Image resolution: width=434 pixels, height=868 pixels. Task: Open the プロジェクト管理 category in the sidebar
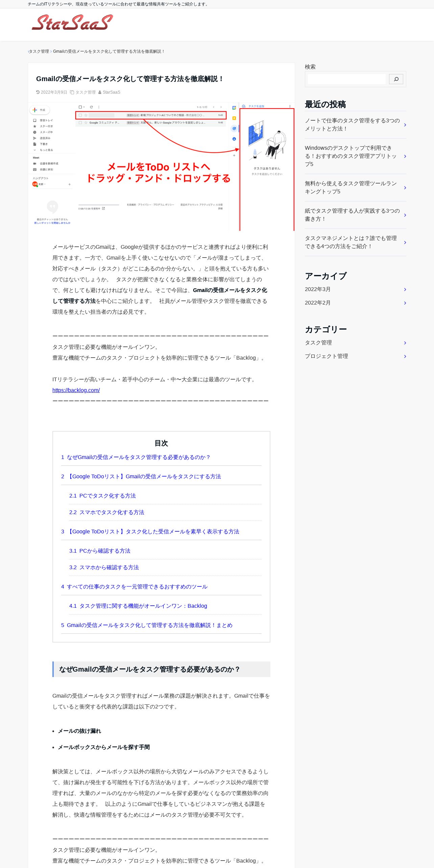[x=355, y=356]
